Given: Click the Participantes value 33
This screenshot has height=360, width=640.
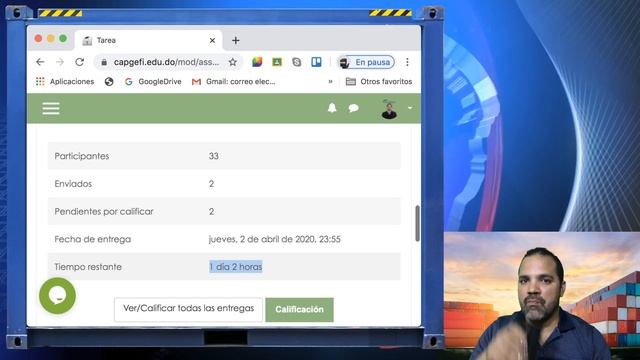Looking at the screenshot, I should 213,156.
